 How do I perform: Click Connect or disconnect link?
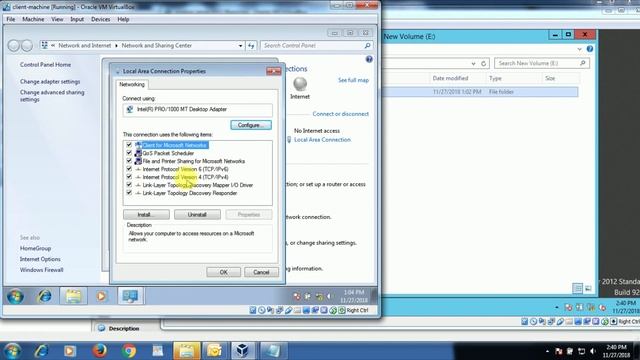(x=340, y=114)
